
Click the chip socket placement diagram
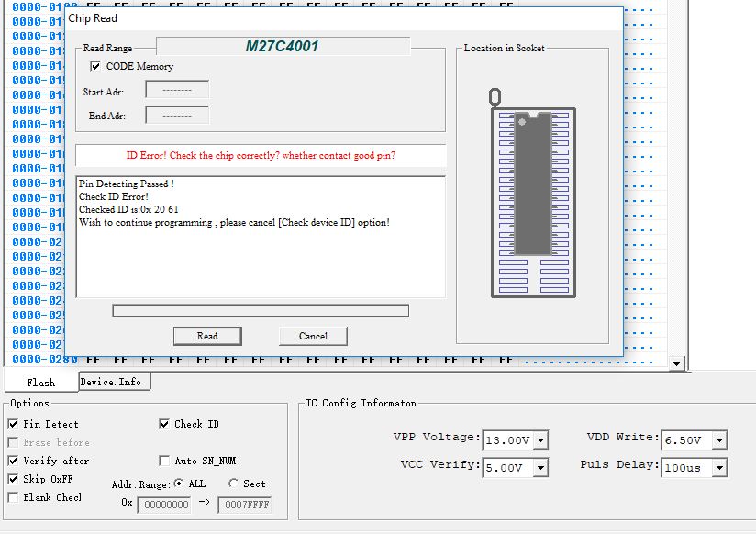tap(533, 193)
